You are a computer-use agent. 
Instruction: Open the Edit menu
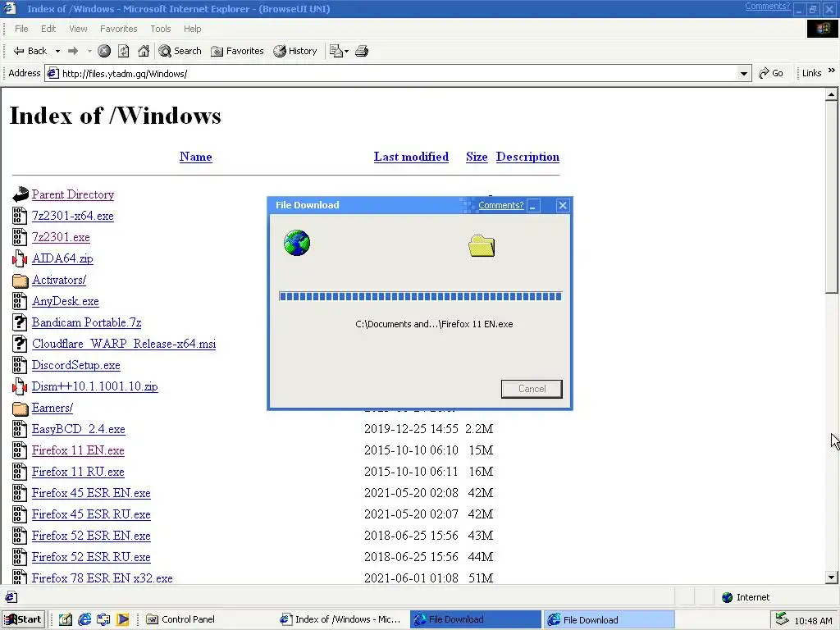(x=48, y=29)
